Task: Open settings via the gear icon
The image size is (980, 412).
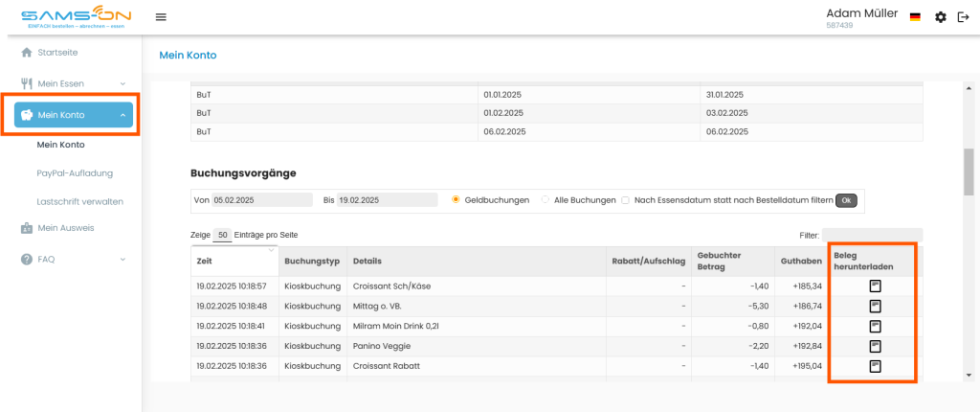Action: click(941, 17)
